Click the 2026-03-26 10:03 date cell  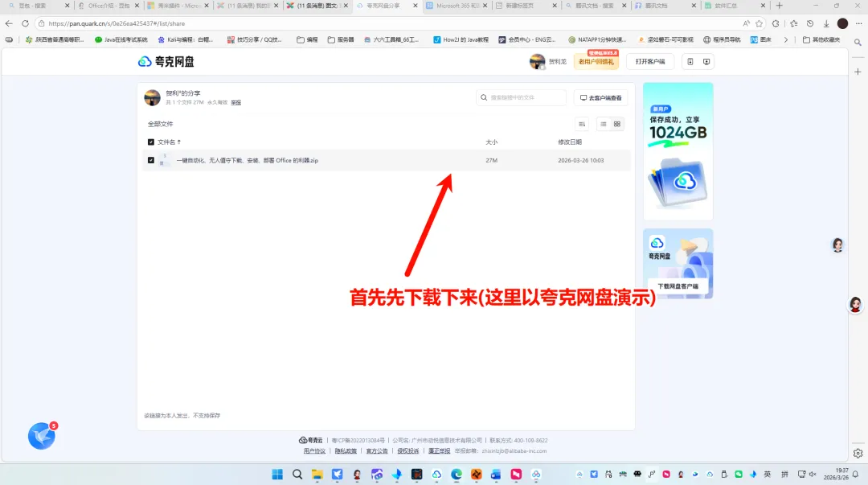581,160
